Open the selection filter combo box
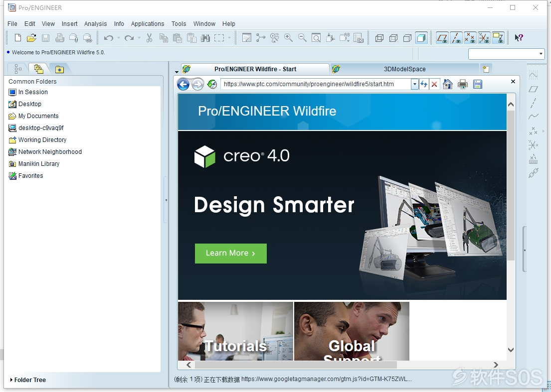The height and width of the screenshot is (392, 551). click(x=507, y=54)
